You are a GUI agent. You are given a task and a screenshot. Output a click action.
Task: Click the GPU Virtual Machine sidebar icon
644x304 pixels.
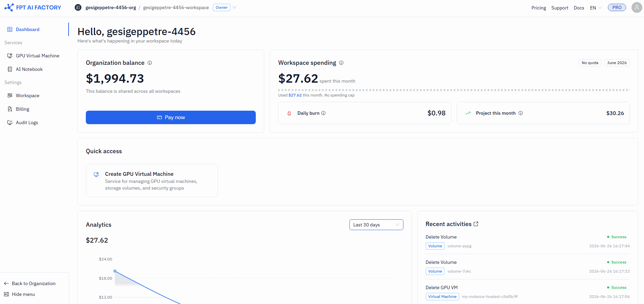(x=10, y=56)
